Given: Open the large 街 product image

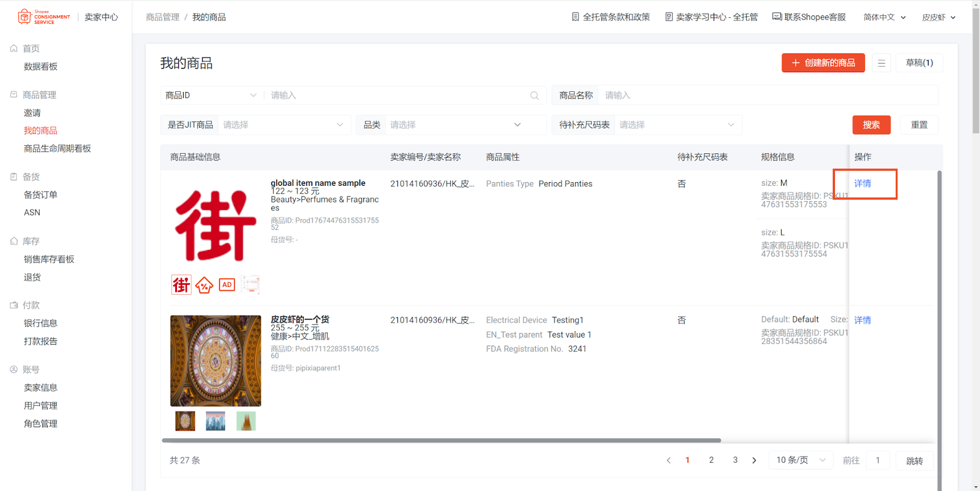Looking at the screenshot, I should [x=216, y=225].
